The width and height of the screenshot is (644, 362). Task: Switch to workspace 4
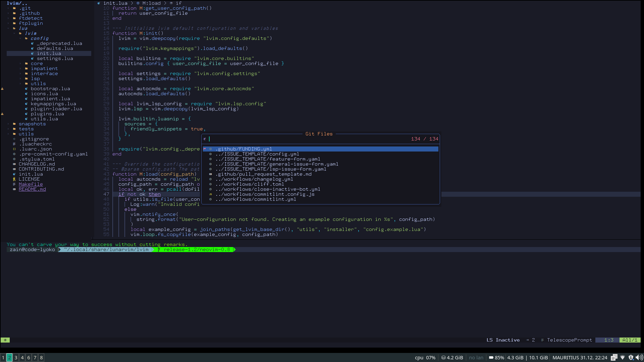pos(22,358)
